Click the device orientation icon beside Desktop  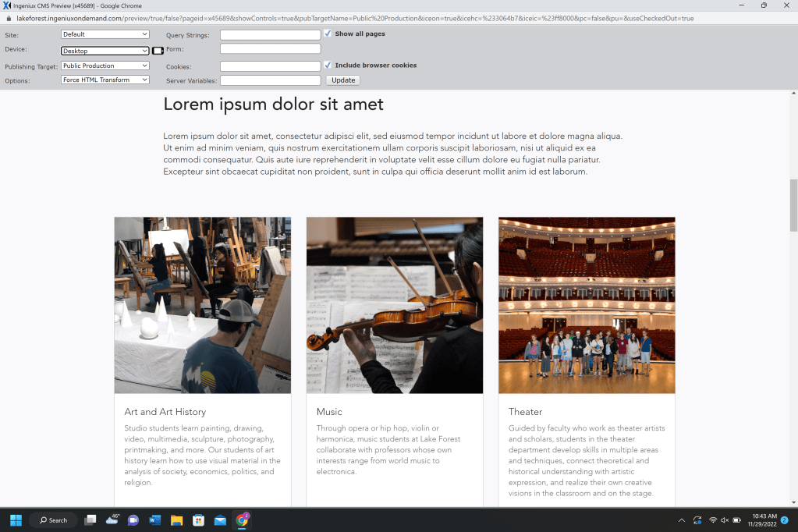point(158,51)
